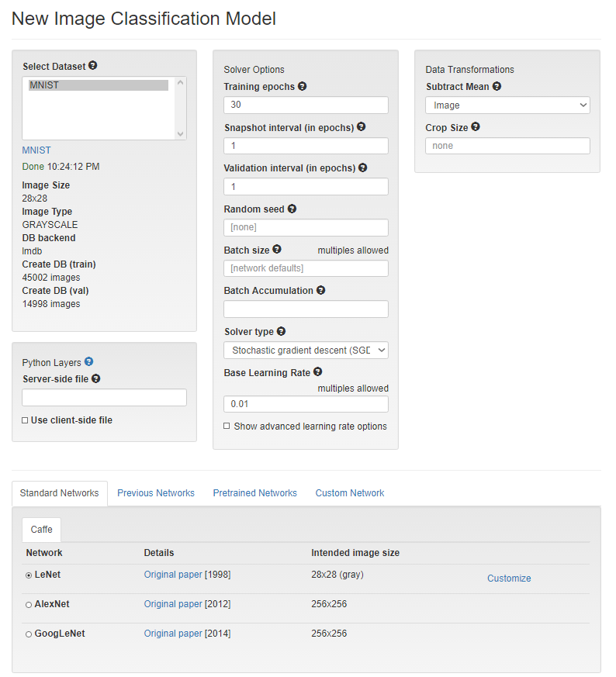Click help icon for Batch Accumulation
The image size is (616, 677).
pyautogui.click(x=320, y=290)
